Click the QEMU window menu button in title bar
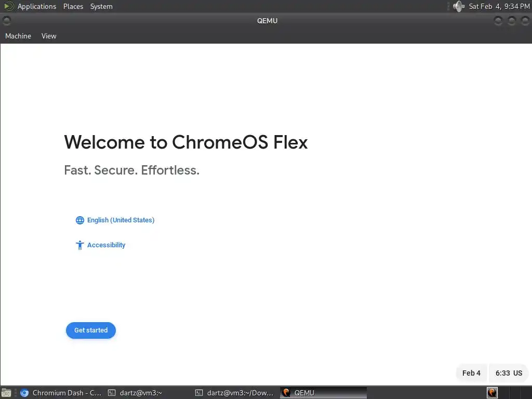Viewport: 532px width, 399px height. [6, 21]
